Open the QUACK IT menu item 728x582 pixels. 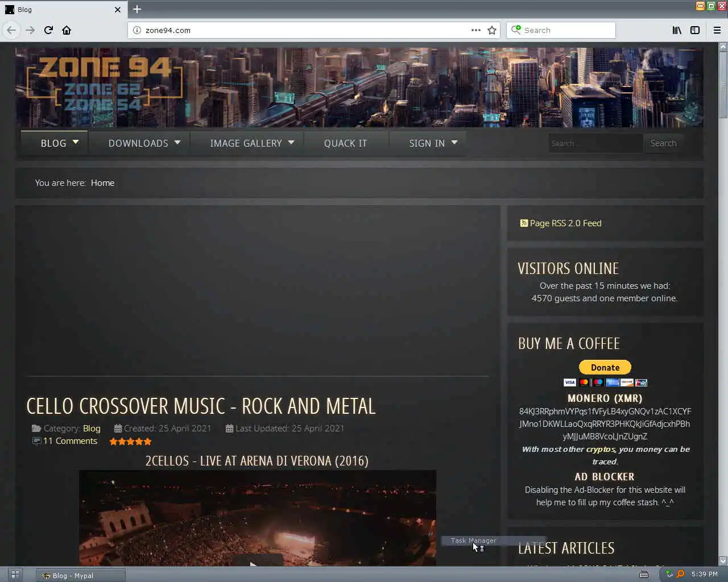point(346,143)
